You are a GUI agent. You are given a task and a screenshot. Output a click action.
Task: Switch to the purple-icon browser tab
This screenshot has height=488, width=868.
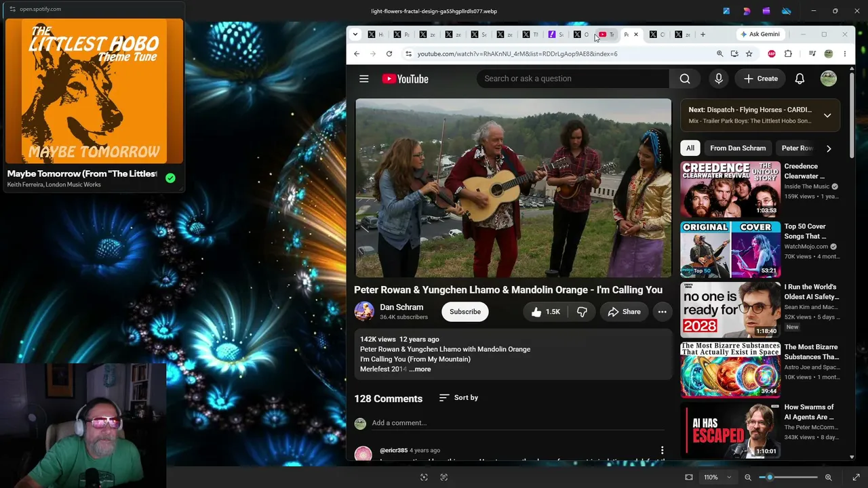tap(555, 35)
